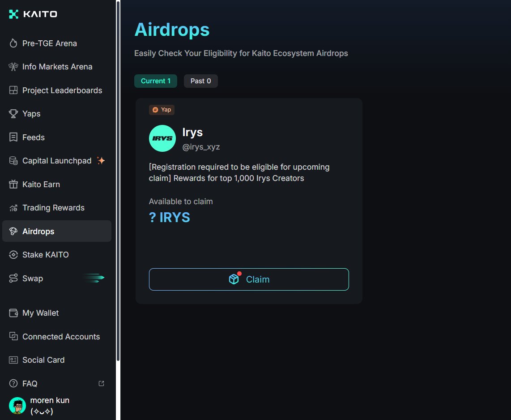The image size is (511, 420).
Task: Open the FAQ link
Action: pyautogui.click(x=57, y=383)
